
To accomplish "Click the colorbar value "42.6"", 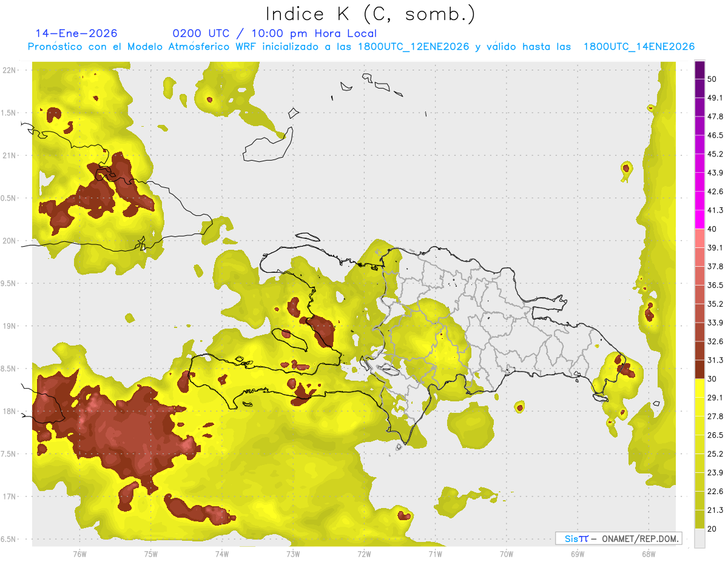I will pos(715,192).
